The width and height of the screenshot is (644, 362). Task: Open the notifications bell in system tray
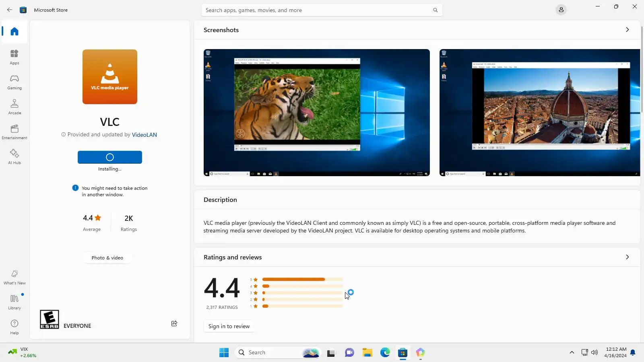(x=633, y=352)
